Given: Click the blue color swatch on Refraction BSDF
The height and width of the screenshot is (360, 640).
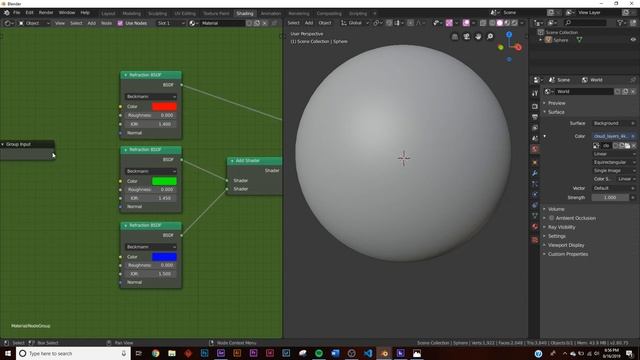Looking at the screenshot, I should pyautogui.click(x=164, y=257).
